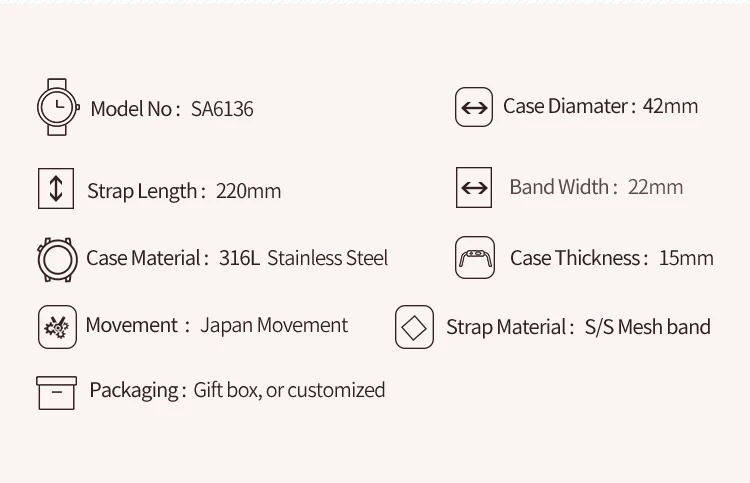
Task: Click the Packaging label
Action: pyautogui.click(x=136, y=390)
